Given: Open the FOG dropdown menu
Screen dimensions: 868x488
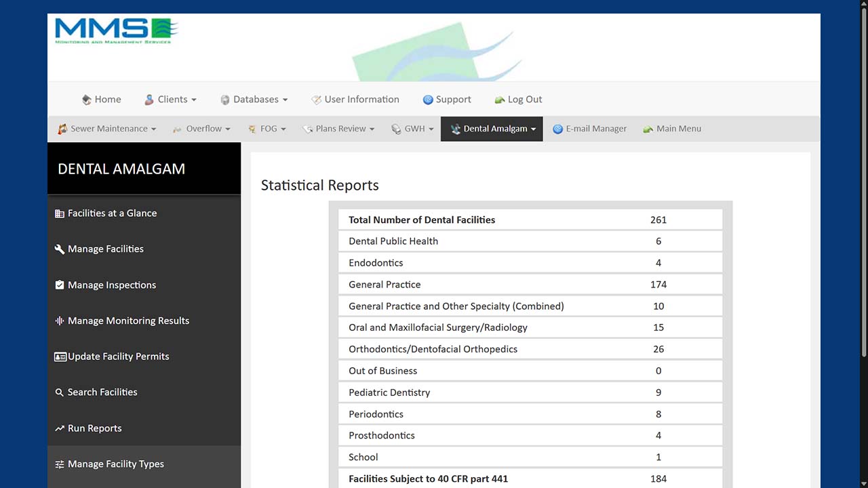Looking at the screenshot, I should coord(267,129).
